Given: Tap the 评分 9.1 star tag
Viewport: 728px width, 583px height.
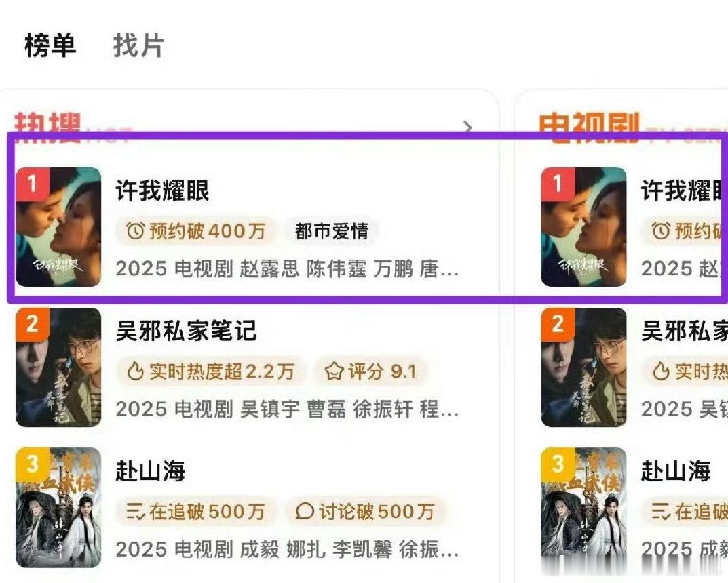Looking at the screenshot, I should click(x=370, y=371).
